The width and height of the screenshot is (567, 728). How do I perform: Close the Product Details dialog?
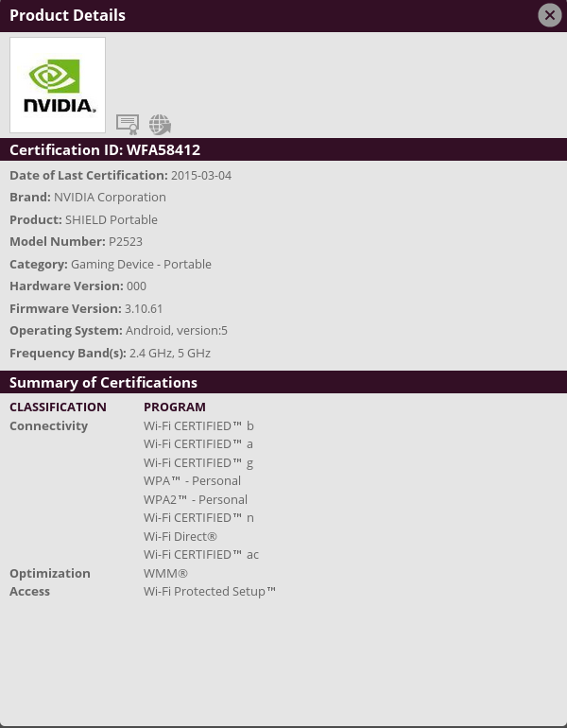pyautogui.click(x=549, y=15)
